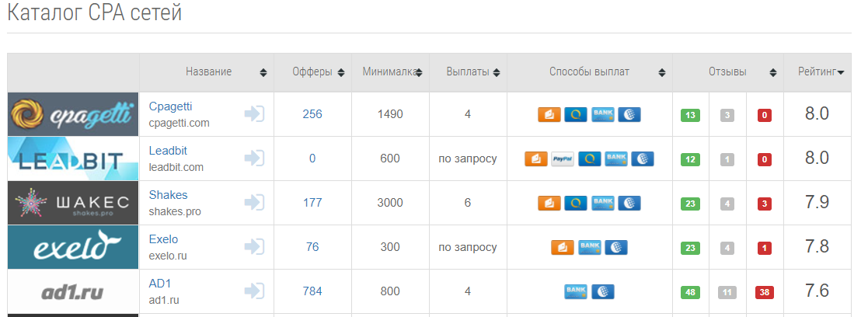The height and width of the screenshot is (317, 868).
Task: Open the Shakes network link
Action: pos(169,195)
